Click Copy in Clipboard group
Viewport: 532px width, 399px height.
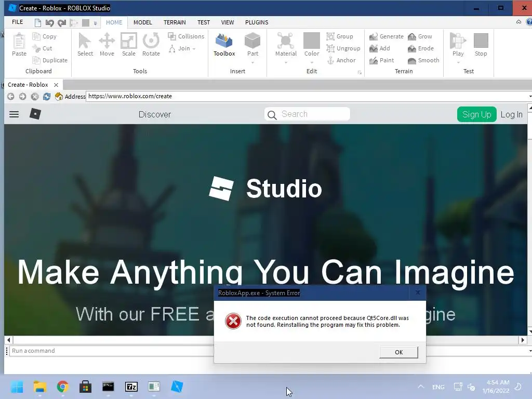(45, 36)
